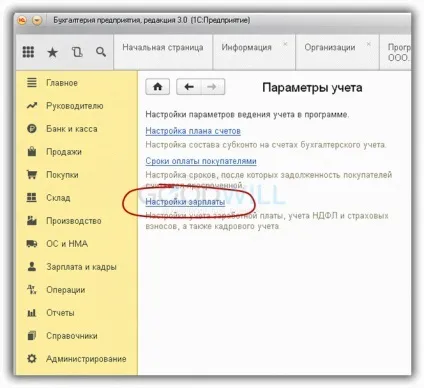
Task: Click the Руководителю chart icon
Action: coord(32,106)
